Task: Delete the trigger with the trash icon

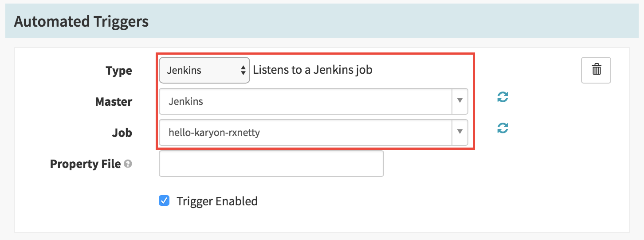Action: [x=596, y=70]
